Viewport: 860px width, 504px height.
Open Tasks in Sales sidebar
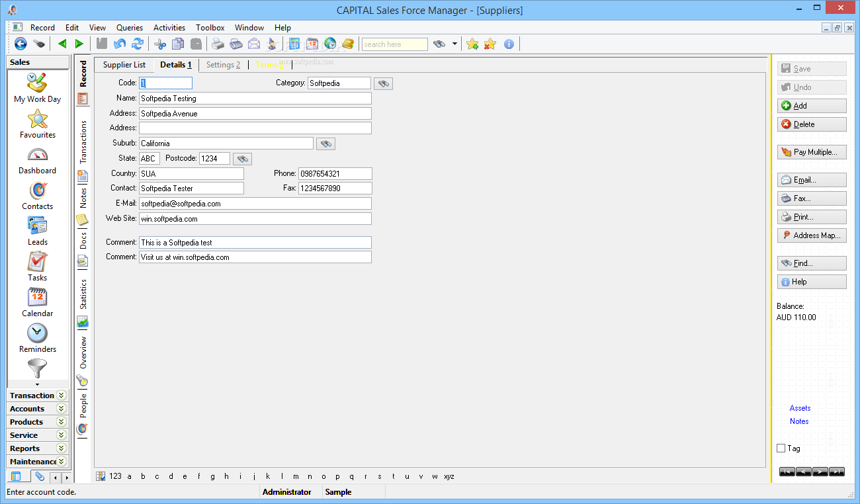point(38,267)
